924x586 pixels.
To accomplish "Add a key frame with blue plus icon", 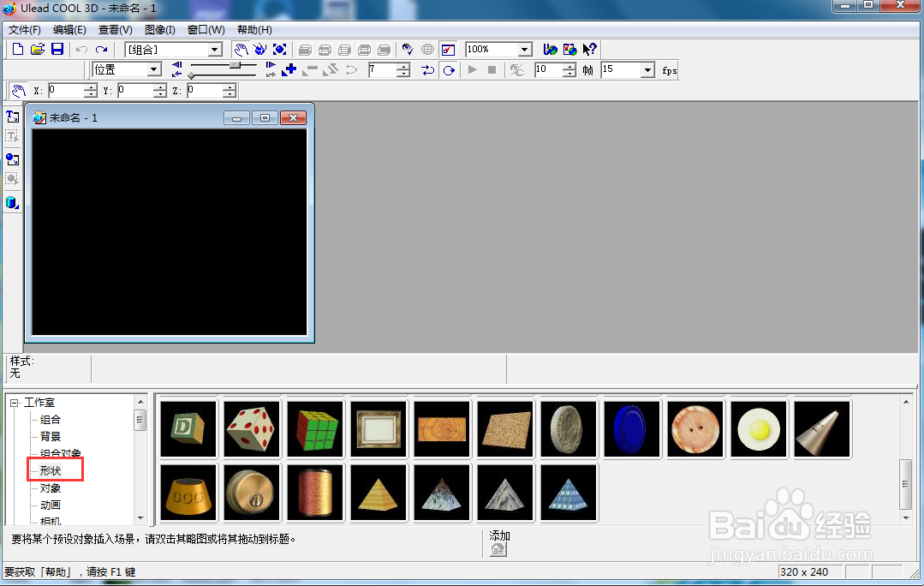I will [x=289, y=70].
